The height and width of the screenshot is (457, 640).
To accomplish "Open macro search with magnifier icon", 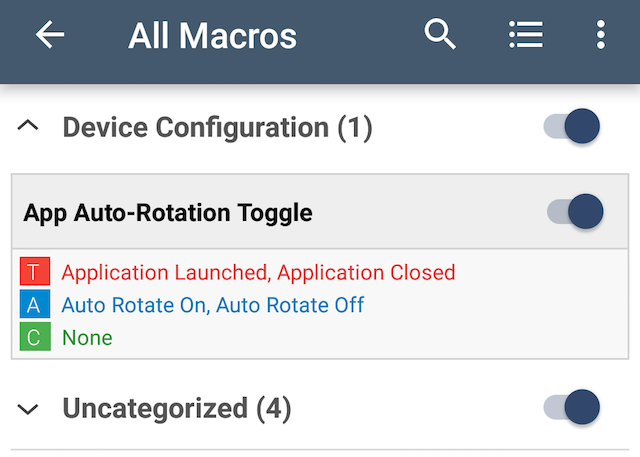I will [440, 35].
